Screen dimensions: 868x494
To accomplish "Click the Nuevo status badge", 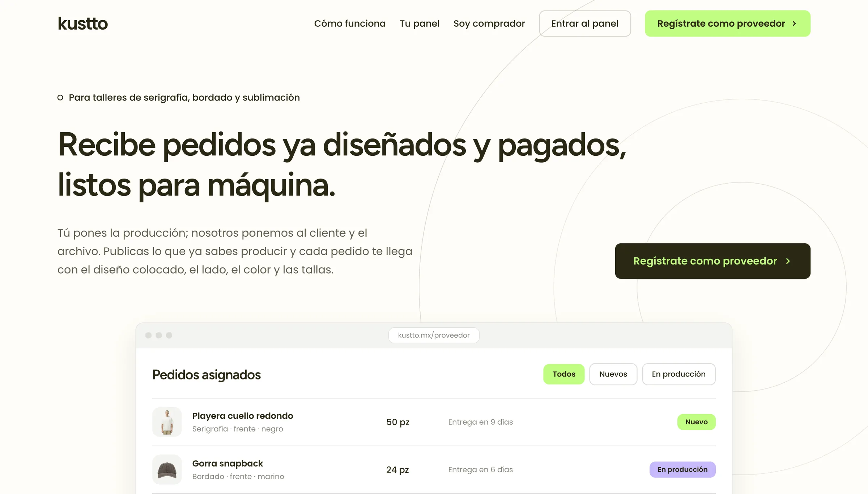I will pyautogui.click(x=696, y=422).
